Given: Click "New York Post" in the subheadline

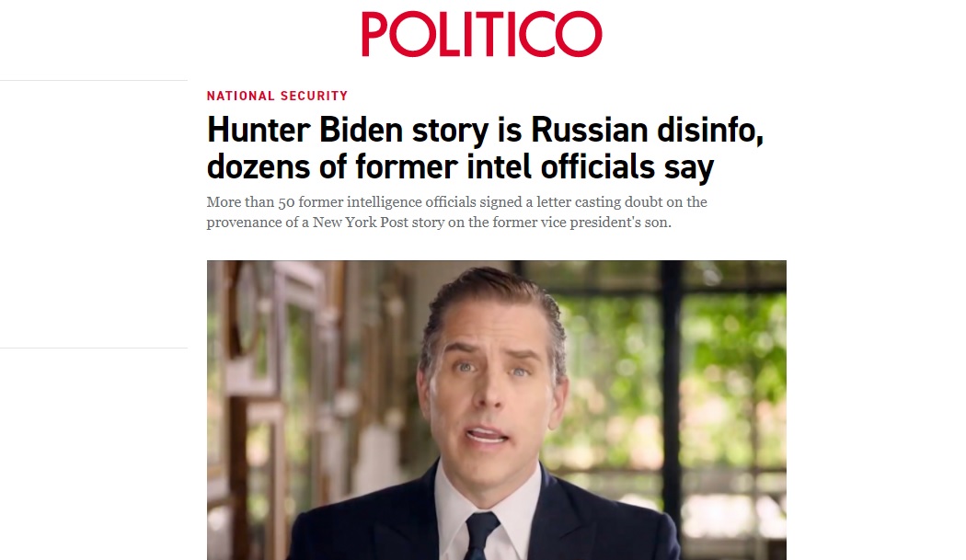Looking at the screenshot, I should pyautogui.click(x=361, y=223).
